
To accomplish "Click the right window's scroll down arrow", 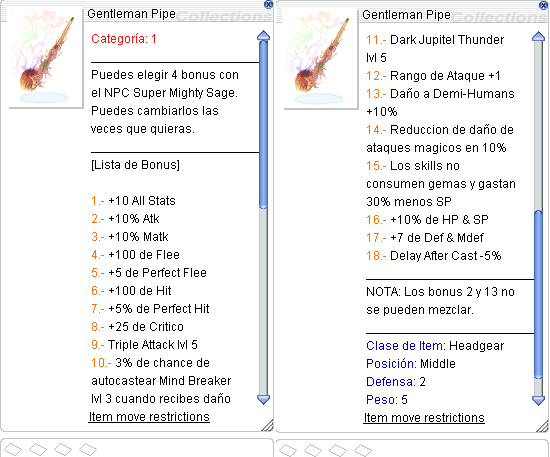I will [x=538, y=400].
